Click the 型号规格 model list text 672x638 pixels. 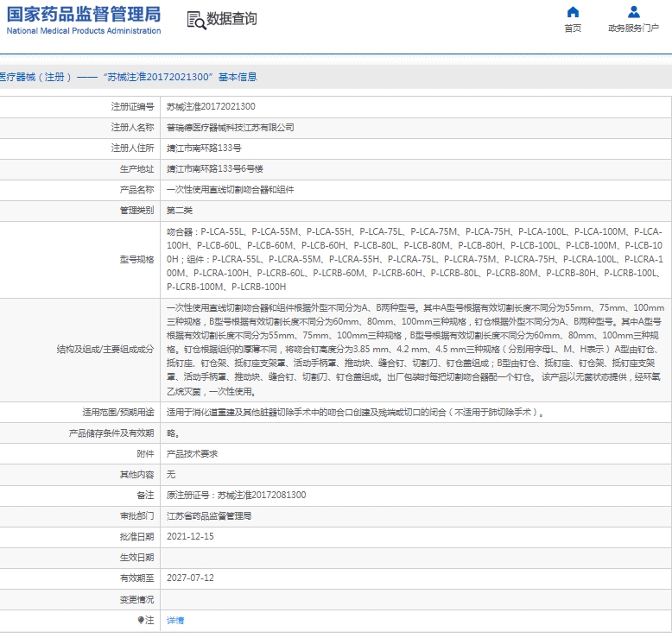pyautogui.click(x=415, y=259)
